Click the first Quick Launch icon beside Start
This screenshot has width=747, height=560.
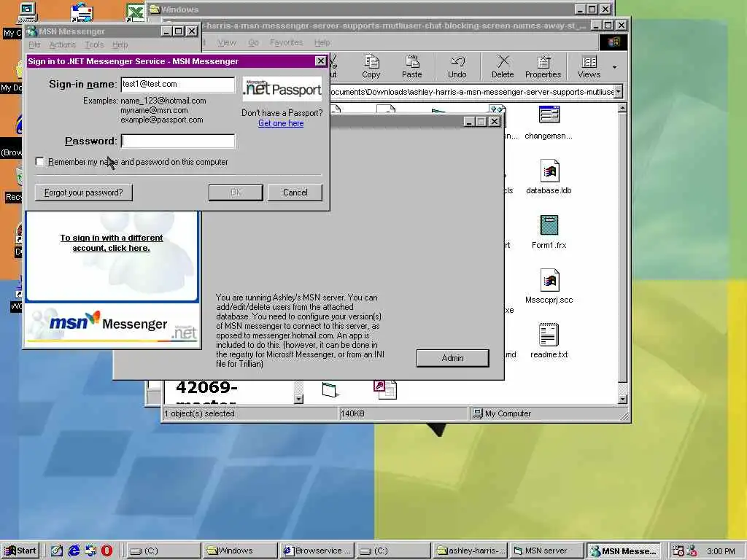tap(57, 551)
